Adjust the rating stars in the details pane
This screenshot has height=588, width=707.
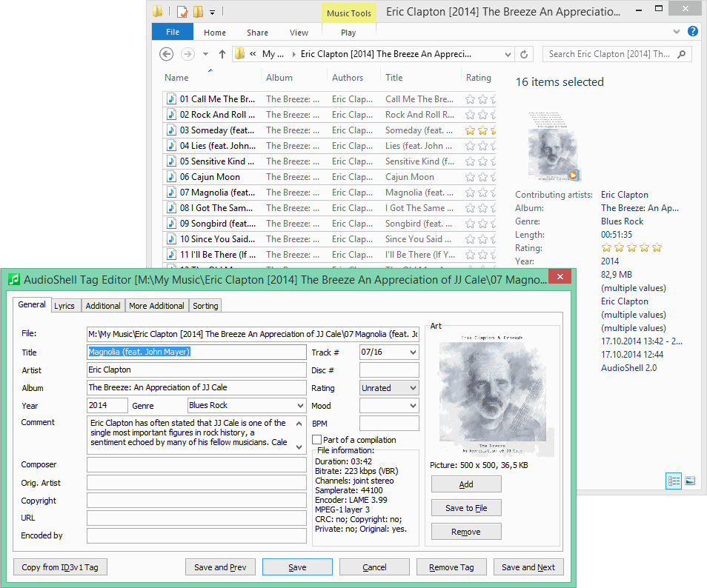click(631, 247)
